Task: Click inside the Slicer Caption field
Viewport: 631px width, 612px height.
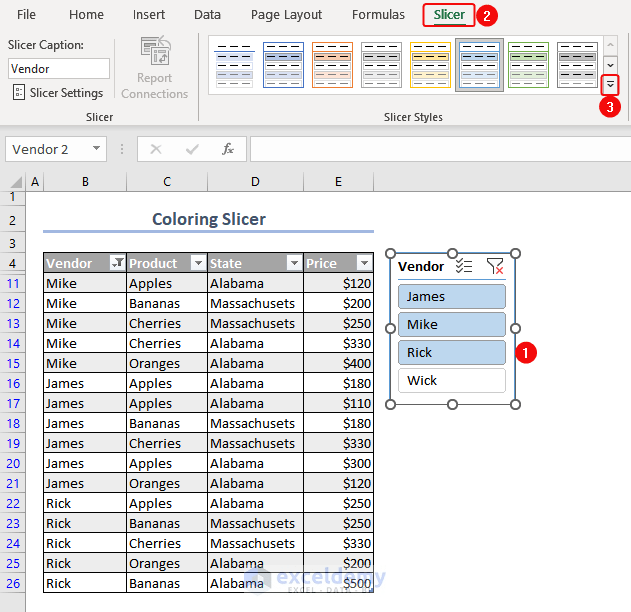Action: 59,68
